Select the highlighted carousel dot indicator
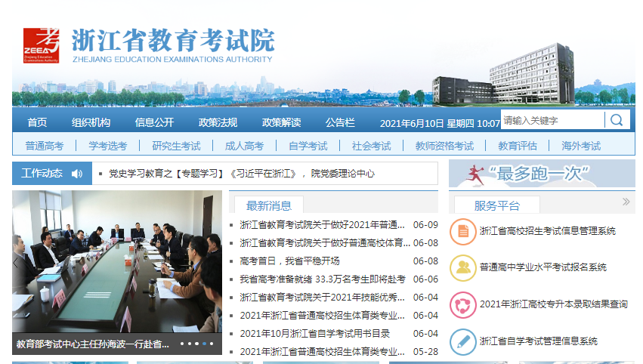The image size is (643, 364). pos(204,344)
